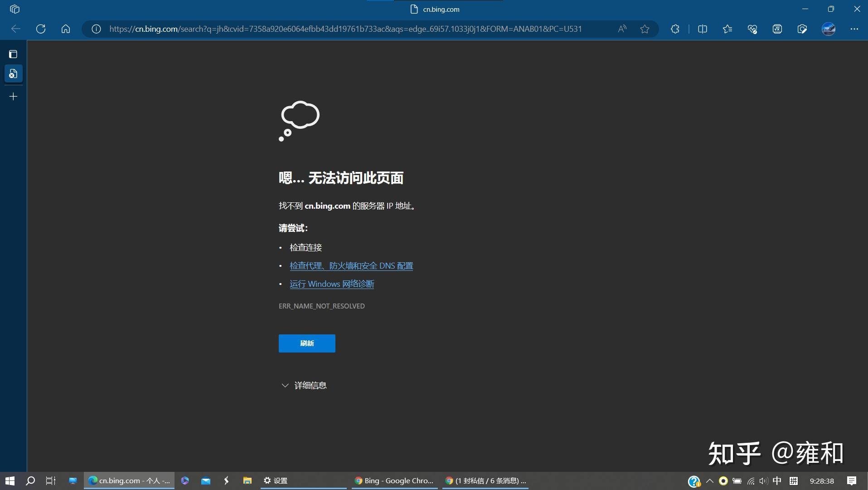Open the tab actions menu in sidebar

coord(13,54)
